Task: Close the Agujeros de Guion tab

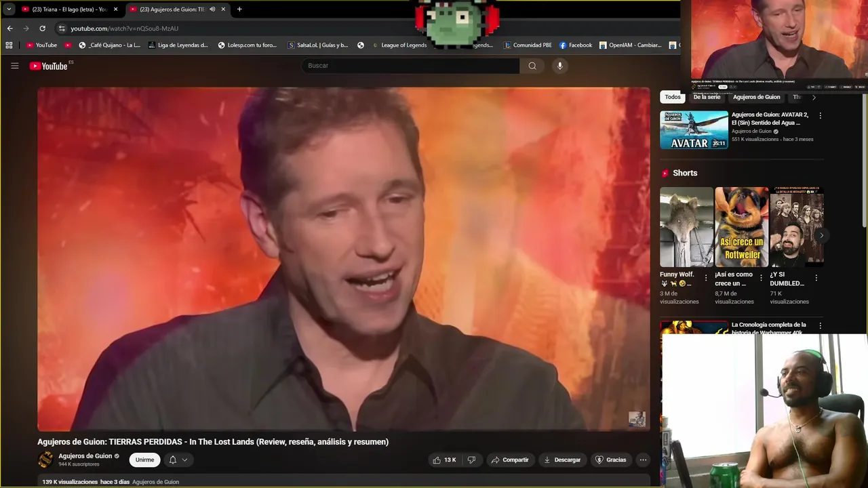Action: [223, 9]
